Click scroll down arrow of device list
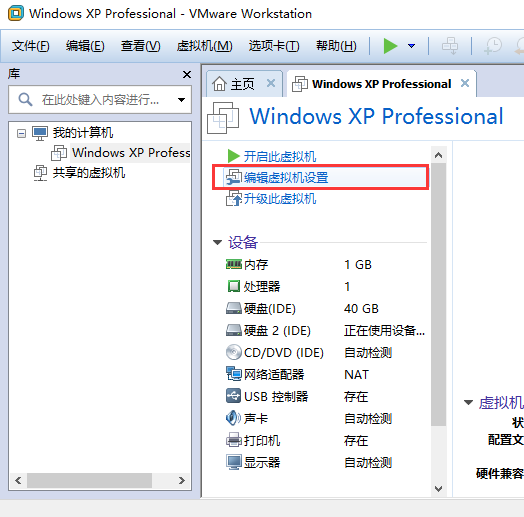 (438, 489)
